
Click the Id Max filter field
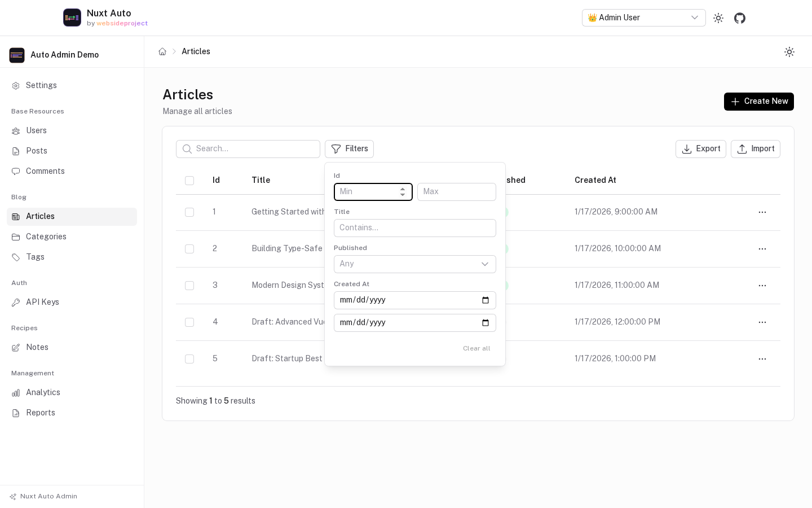(x=457, y=192)
